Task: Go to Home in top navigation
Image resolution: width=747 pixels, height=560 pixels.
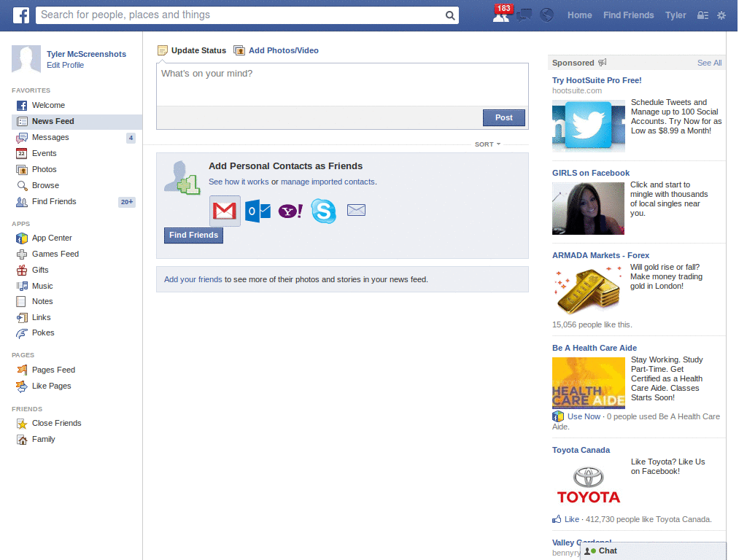Action: tap(579, 15)
